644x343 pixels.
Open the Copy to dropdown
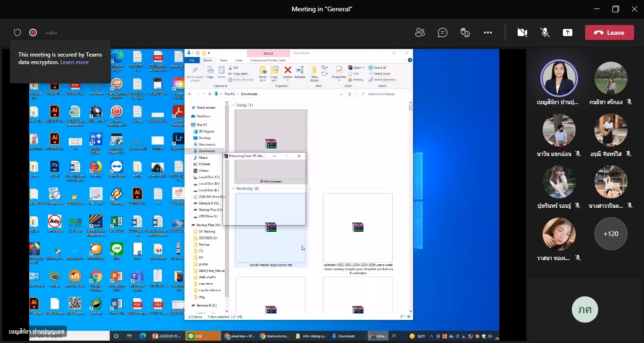tap(274, 74)
